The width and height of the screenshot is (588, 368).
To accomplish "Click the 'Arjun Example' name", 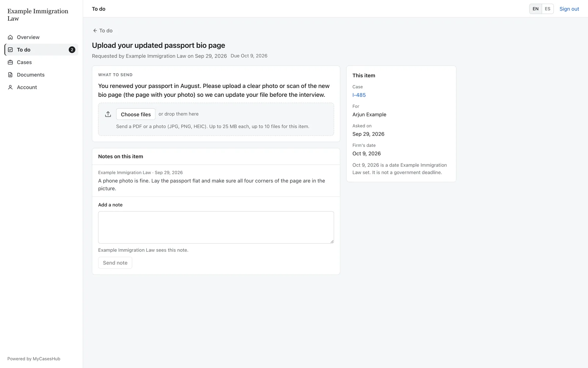I will click(x=369, y=114).
